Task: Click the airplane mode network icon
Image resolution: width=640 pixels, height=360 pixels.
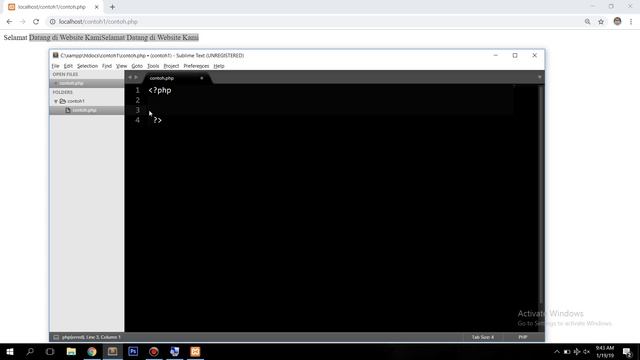Action: (x=577, y=352)
